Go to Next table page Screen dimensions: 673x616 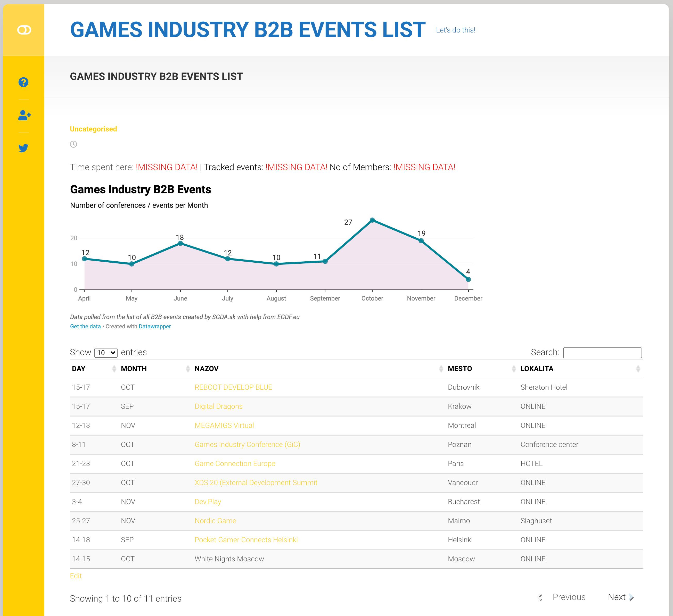point(621,597)
